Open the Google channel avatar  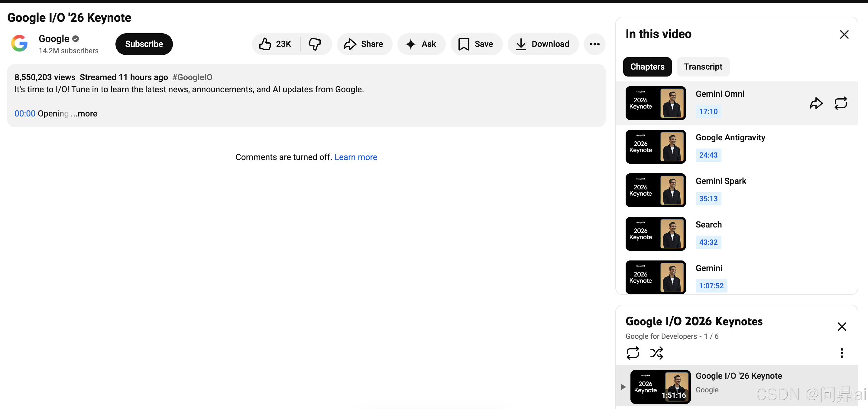(x=20, y=44)
